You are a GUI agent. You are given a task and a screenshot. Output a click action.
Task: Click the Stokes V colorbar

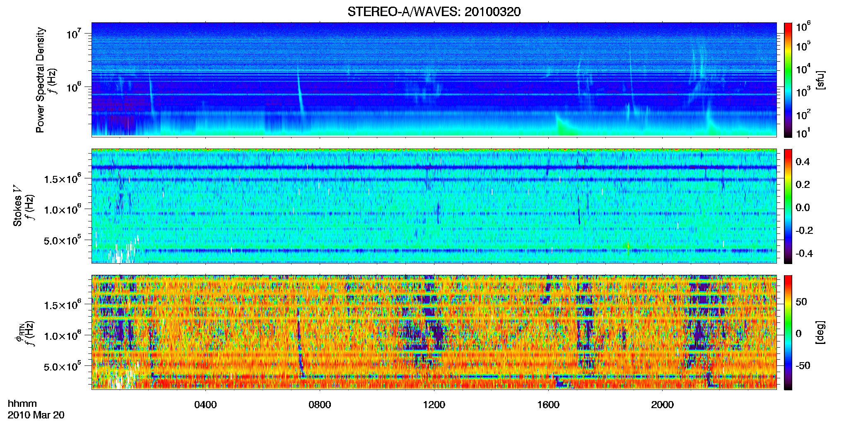(x=788, y=206)
